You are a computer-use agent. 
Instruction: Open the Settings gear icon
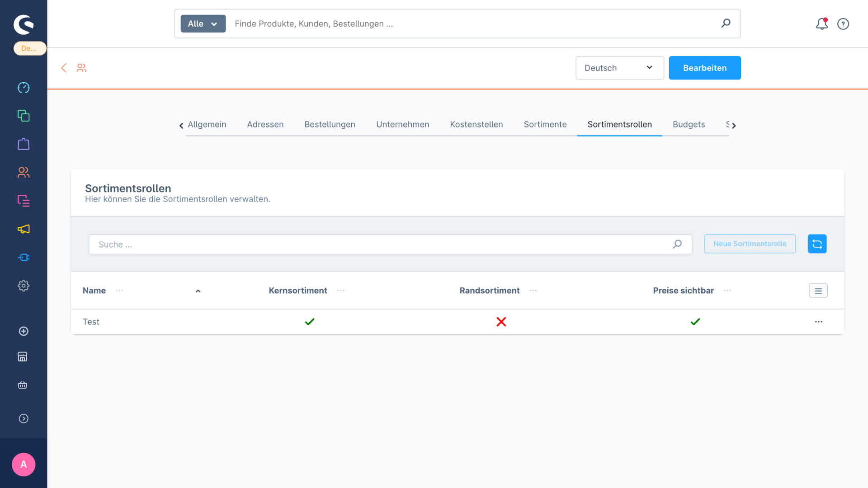pyautogui.click(x=24, y=286)
